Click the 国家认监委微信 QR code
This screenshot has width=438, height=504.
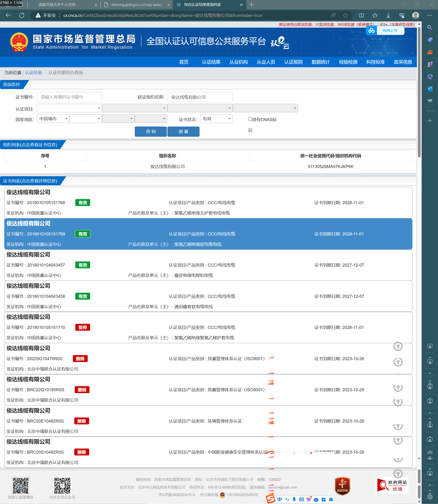pos(21,486)
